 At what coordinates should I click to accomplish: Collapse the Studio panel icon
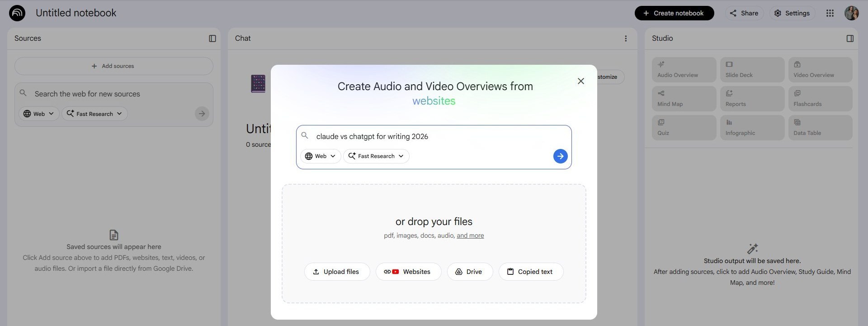[850, 38]
